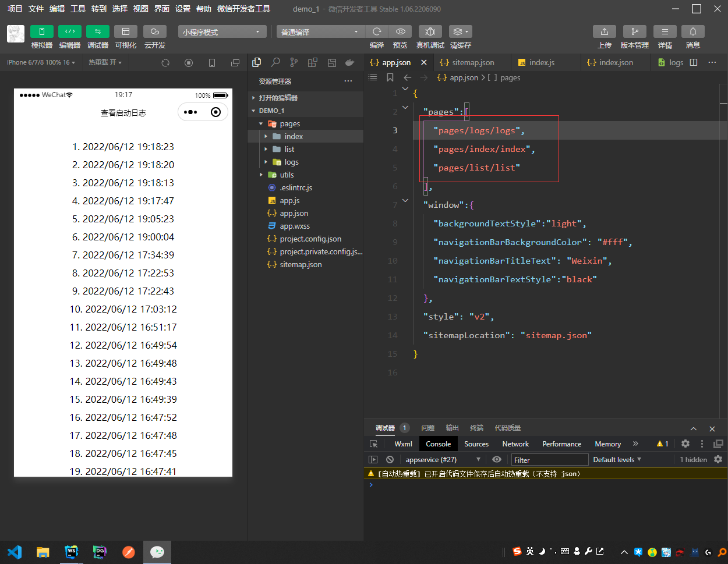This screenshot has width=728, height=564.
Task: Switch to the 问题 problems tab
Action: pyautogui.click(x=428, y=428)
